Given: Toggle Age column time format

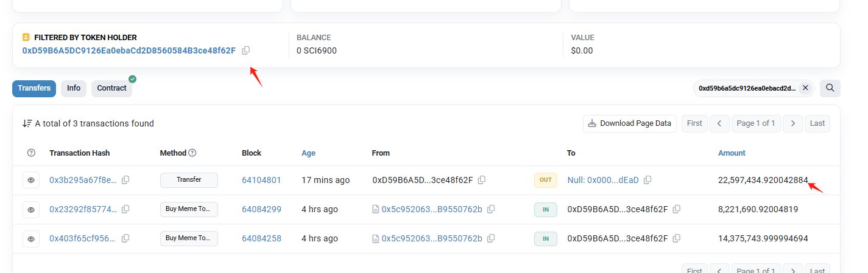Looking at the screenshot, I should click(308, 153).
